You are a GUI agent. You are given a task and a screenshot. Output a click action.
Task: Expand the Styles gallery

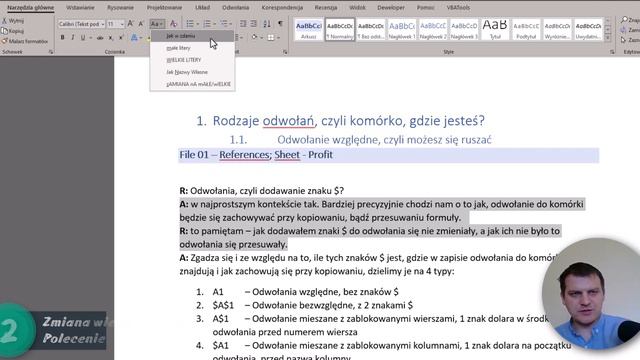[608, 38]
